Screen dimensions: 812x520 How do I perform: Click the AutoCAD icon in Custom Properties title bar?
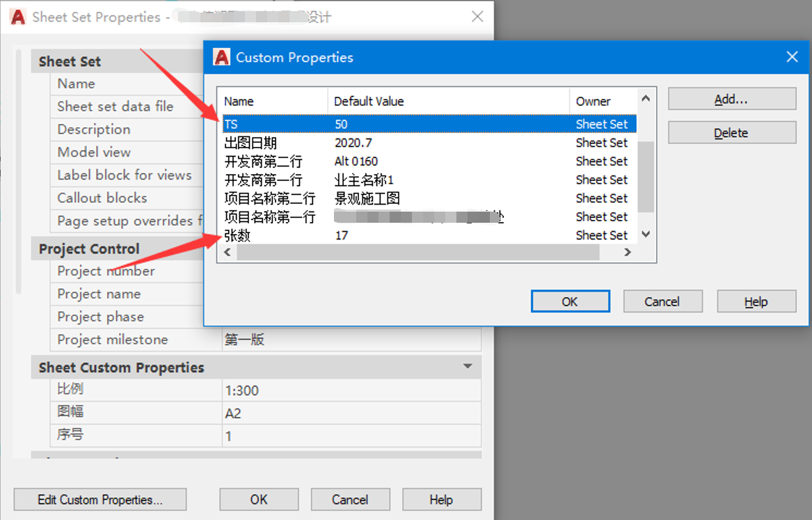coord(221,57)
